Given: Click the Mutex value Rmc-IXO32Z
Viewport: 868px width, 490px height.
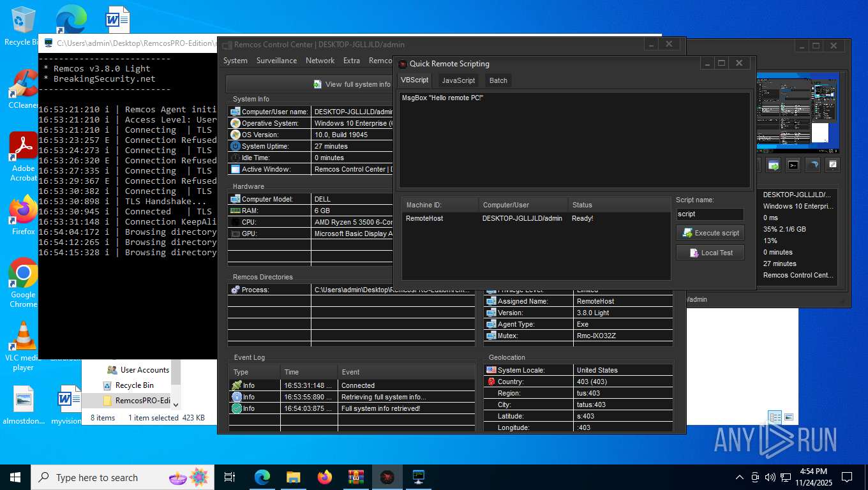Looking at the screenshot, I should 596,336.
